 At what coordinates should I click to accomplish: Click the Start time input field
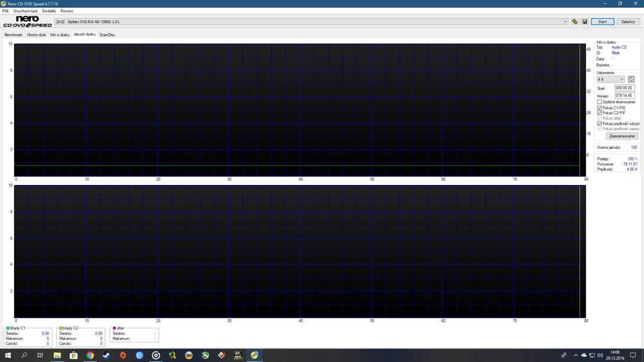click(624, 87)
